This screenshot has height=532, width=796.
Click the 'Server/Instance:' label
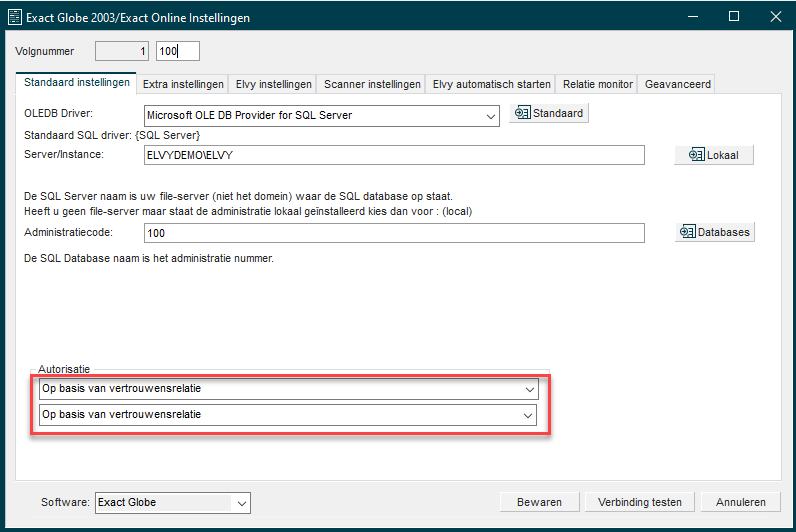pyautogui.click(x=64, y=154)
